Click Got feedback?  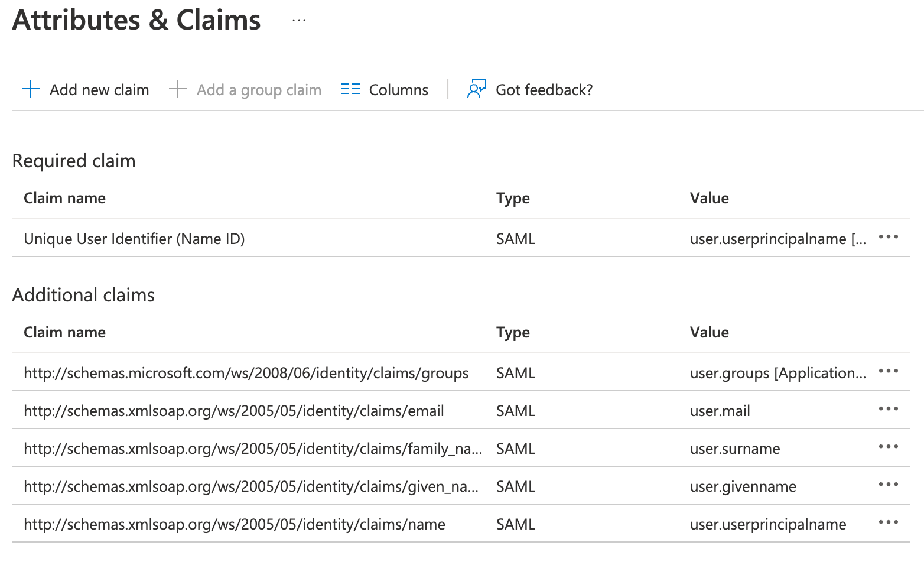[x=544, y=89]
